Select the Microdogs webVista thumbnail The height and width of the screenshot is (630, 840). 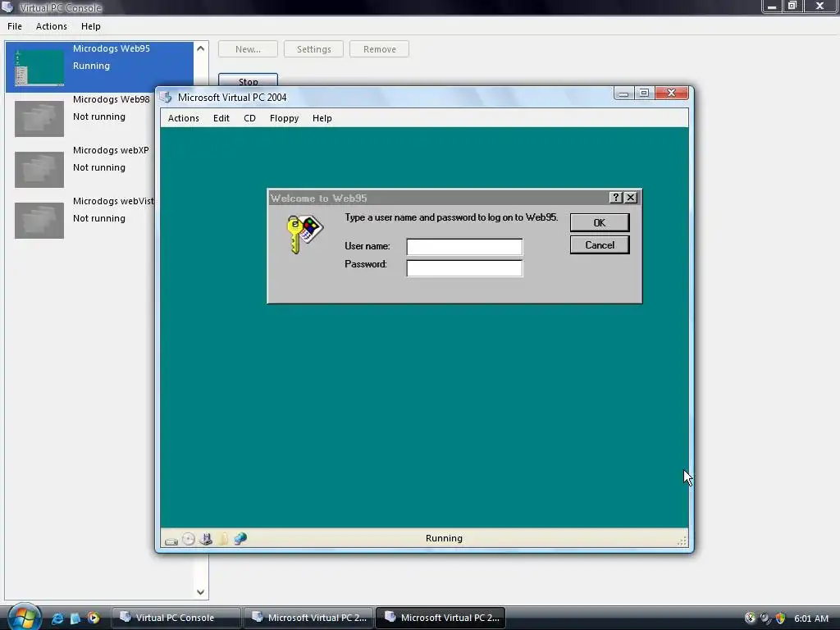39,220
